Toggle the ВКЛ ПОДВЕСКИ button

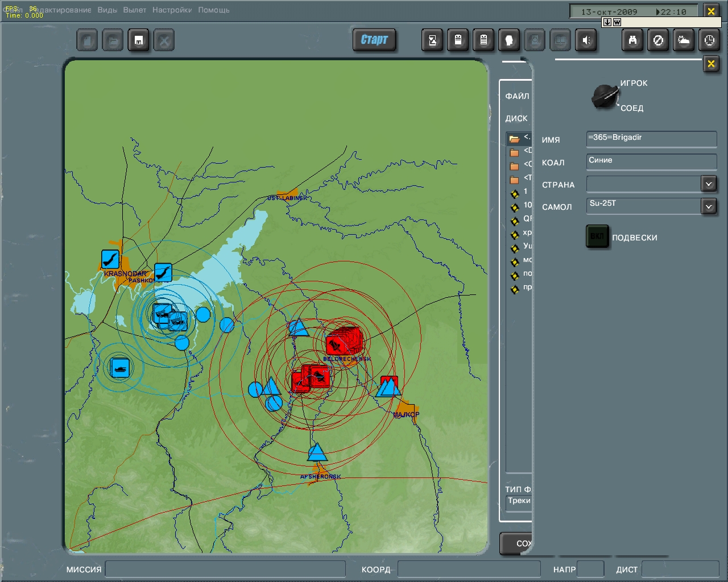[597, 236]
